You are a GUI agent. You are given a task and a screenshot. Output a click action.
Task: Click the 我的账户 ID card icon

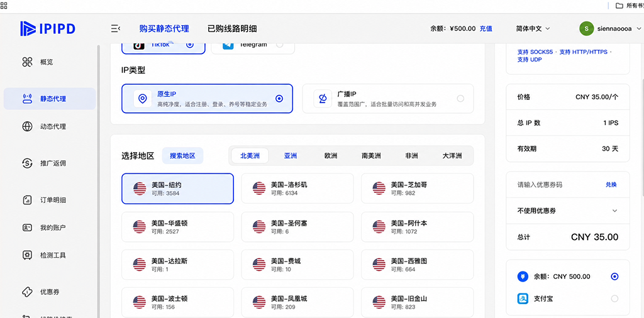pos(27,228)
